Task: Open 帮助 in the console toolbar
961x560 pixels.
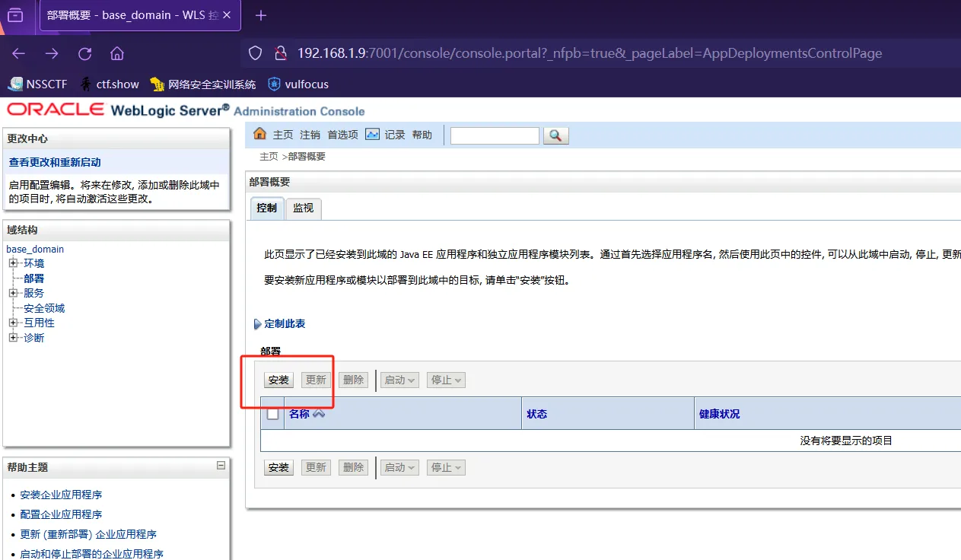Action: (422, 135)
